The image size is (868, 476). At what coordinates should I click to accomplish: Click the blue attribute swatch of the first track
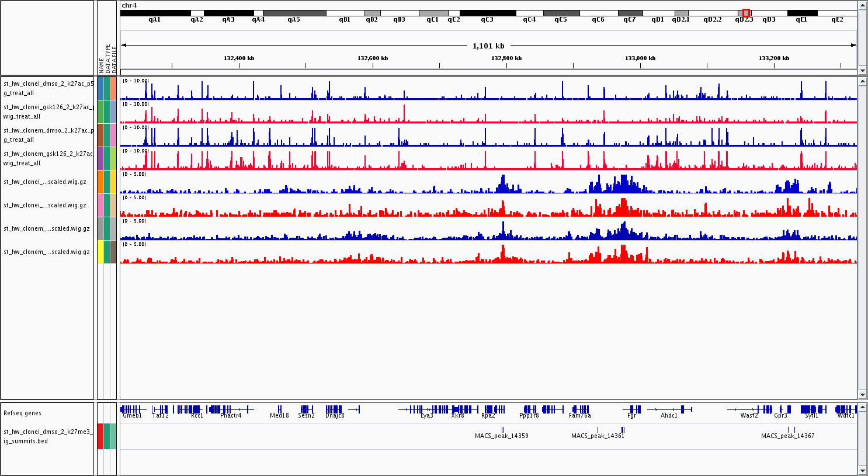100,88
